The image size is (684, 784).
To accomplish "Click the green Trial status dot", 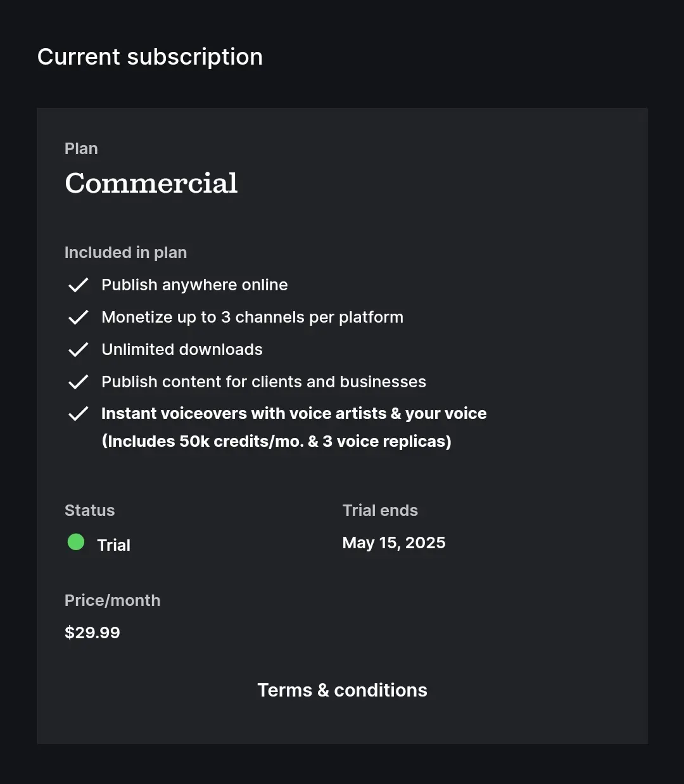I will pos(76,542).
